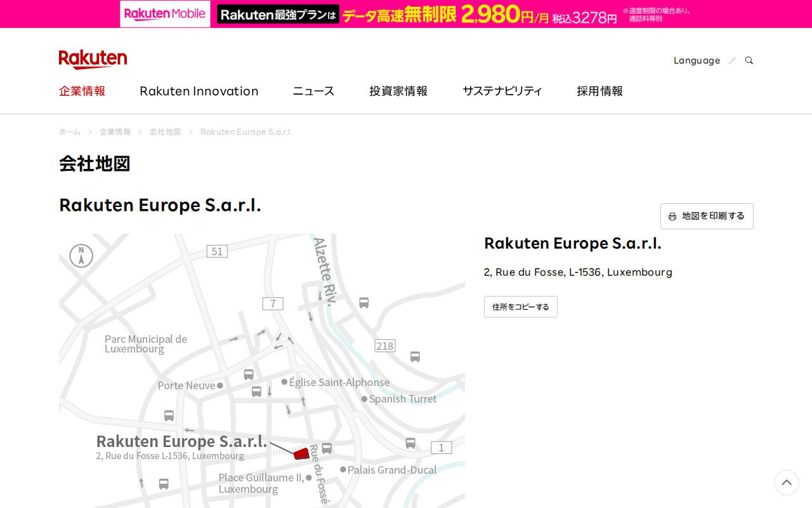Click the 会社地図 breadcrumb link
This screenshot has height=508, width=812.
(165, 131)
